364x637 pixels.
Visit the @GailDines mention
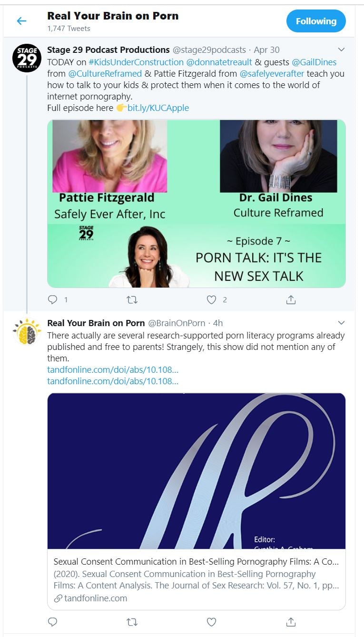click(314, 62)
